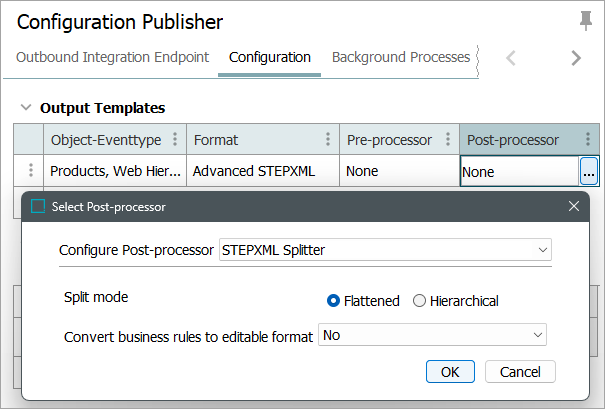Open the Configure Post-processor dropdown
The width and height of the screenshot is (605, 409).
click(x=385, y=250)
